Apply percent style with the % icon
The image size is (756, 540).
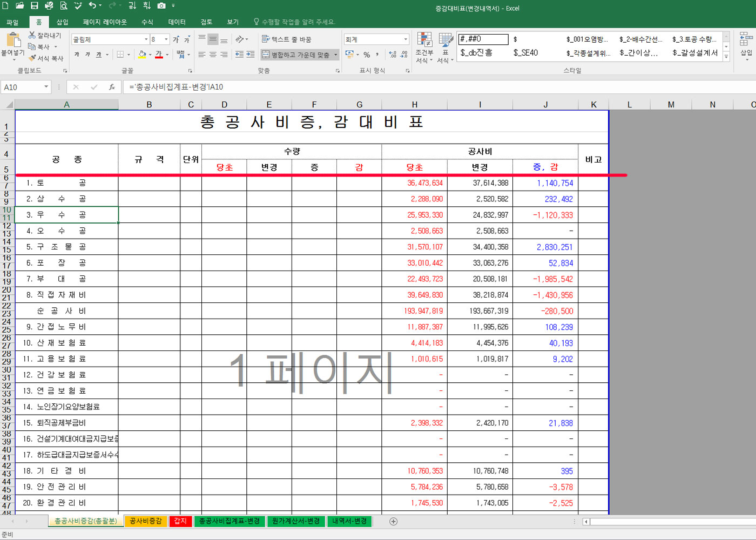coord(367,55)
